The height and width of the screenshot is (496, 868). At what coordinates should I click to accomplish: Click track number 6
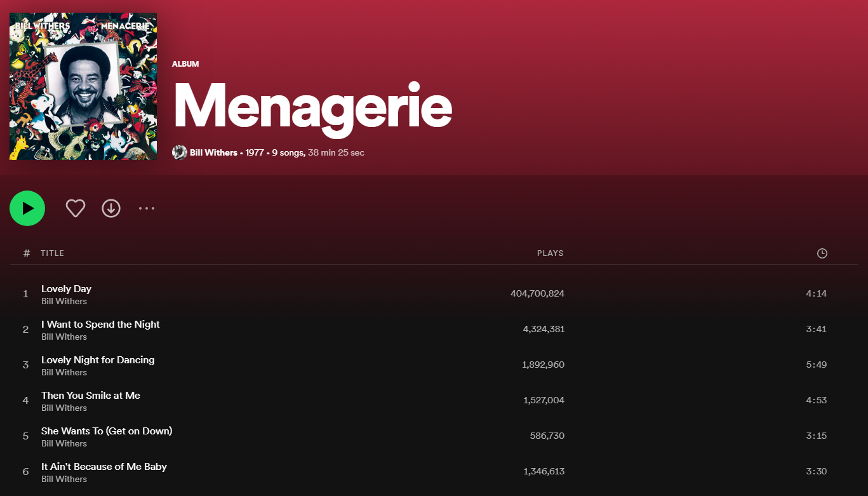point(26,472)
